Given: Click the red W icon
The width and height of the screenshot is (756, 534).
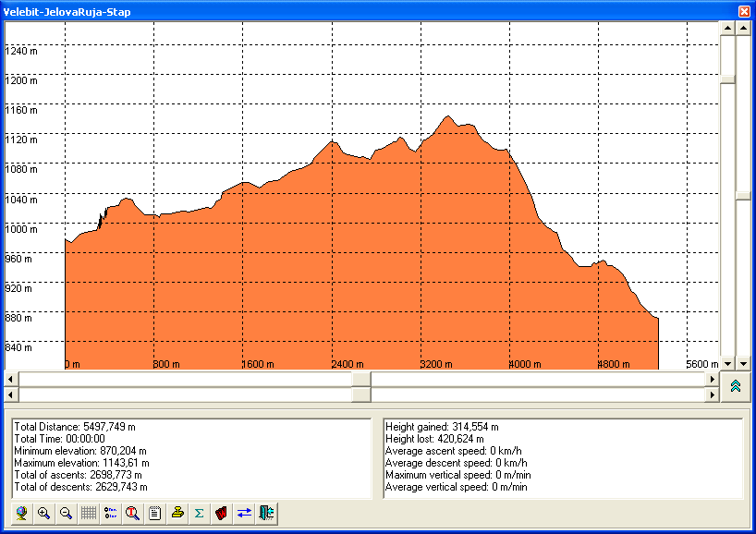Looking at the screenshot, I should (222, 513).
